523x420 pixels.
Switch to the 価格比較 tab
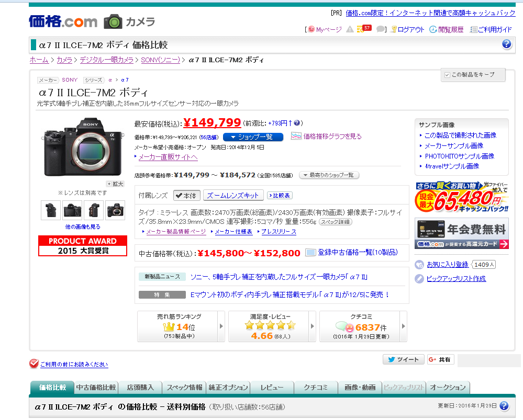click(52, 388)
